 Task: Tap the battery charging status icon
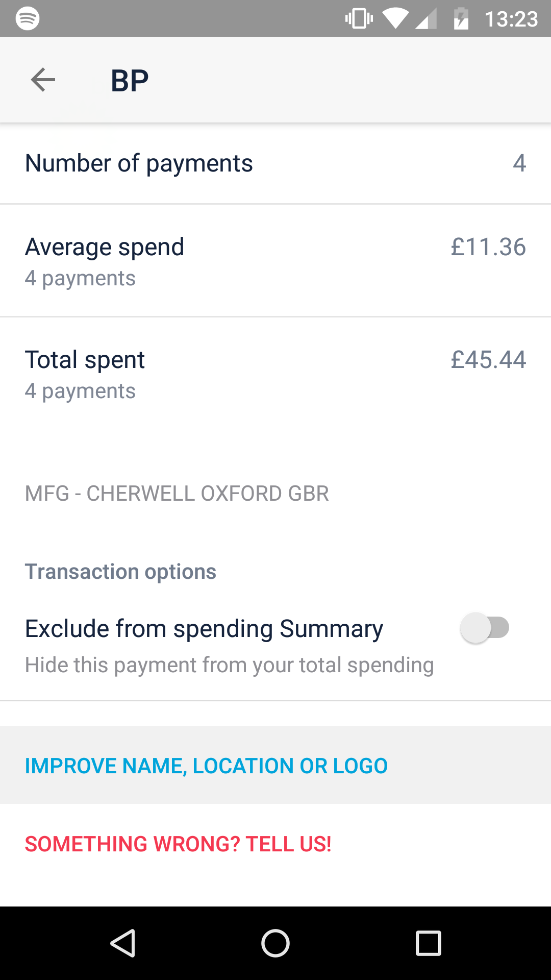[x=461, y=19]
